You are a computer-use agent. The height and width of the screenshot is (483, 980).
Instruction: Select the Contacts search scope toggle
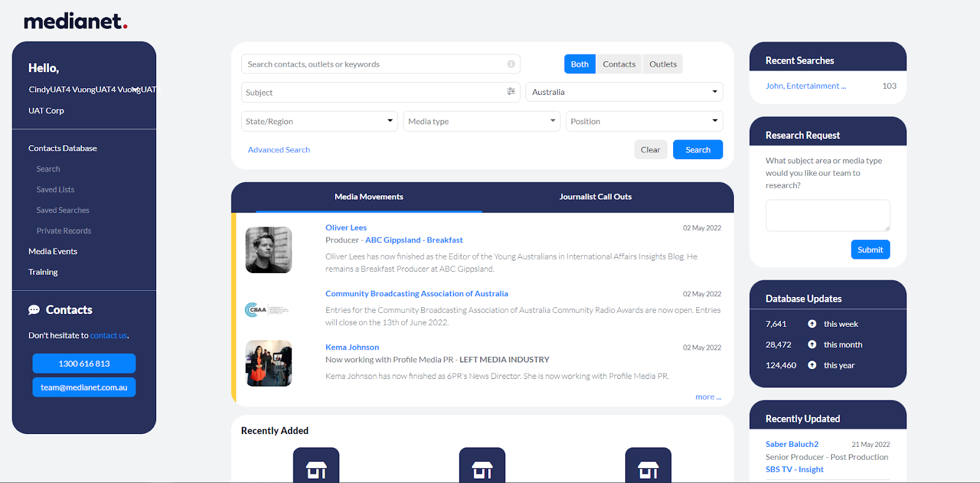(x=619, y=64)
